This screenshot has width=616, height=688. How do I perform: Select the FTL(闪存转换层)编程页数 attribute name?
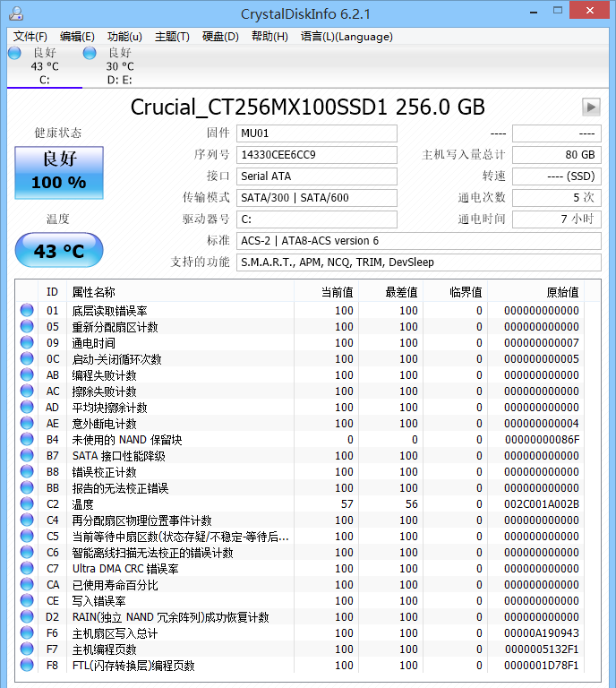pos(133,666)
